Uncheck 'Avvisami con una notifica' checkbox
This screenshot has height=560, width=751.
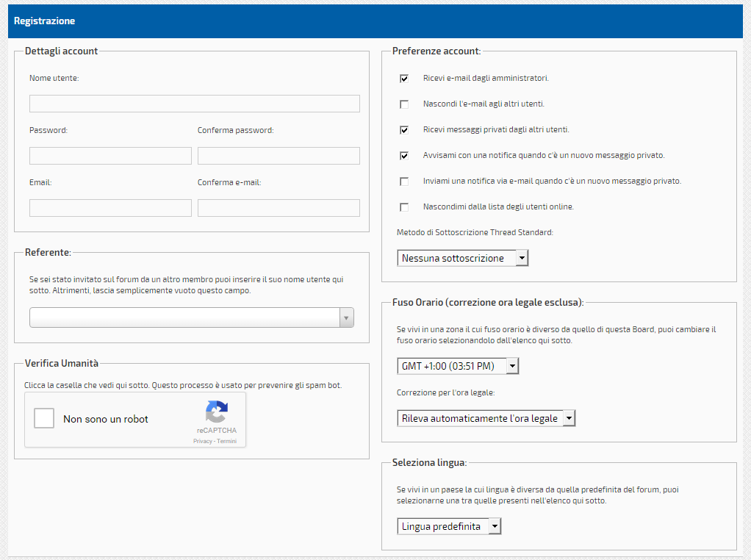404,156
